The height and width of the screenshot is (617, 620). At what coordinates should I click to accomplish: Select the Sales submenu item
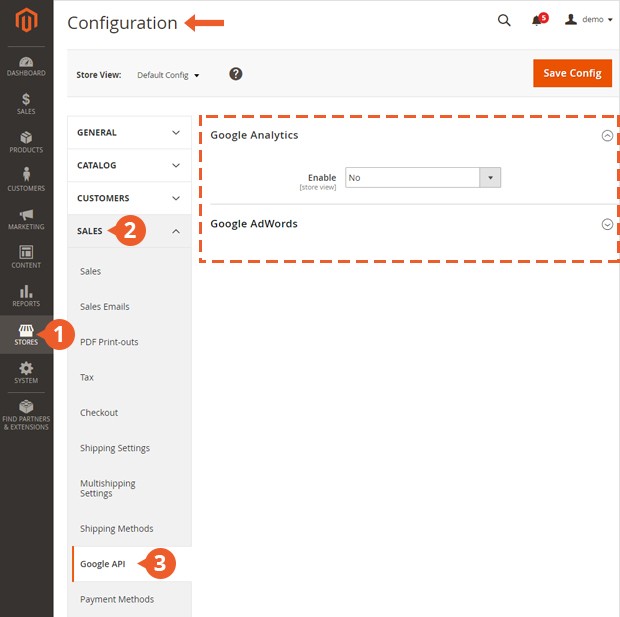pyautogui.click(x=91, y=271)
